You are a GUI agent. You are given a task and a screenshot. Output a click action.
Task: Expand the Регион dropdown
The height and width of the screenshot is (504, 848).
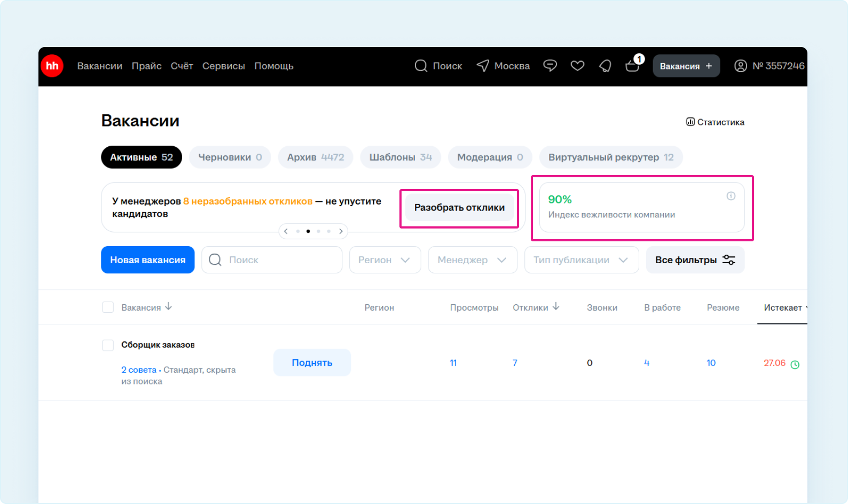(385, 260)
